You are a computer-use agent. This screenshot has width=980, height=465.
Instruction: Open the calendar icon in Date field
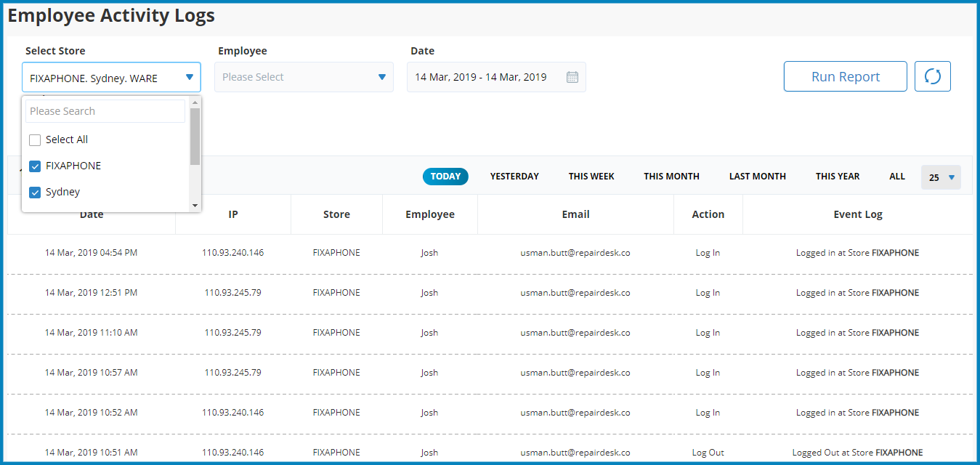pos(572,77)
